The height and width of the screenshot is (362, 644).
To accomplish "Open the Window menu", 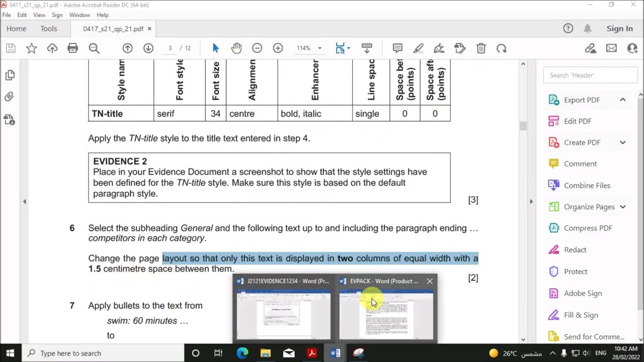I will click(79, 15).
